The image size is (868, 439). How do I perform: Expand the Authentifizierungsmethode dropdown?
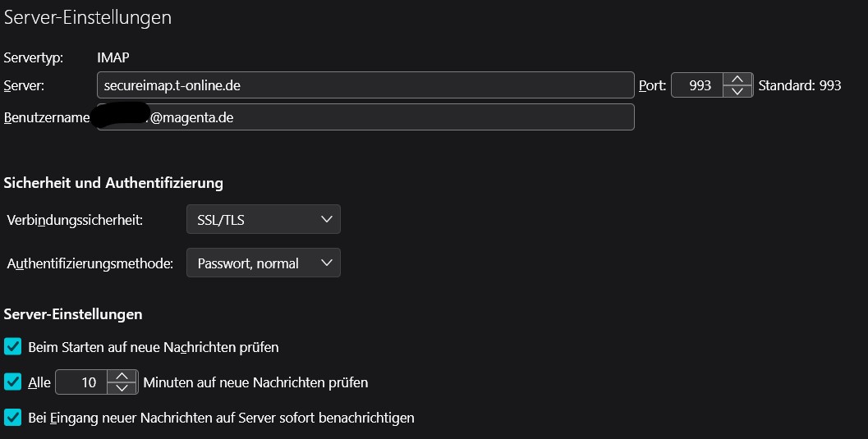tap(263, 263)
